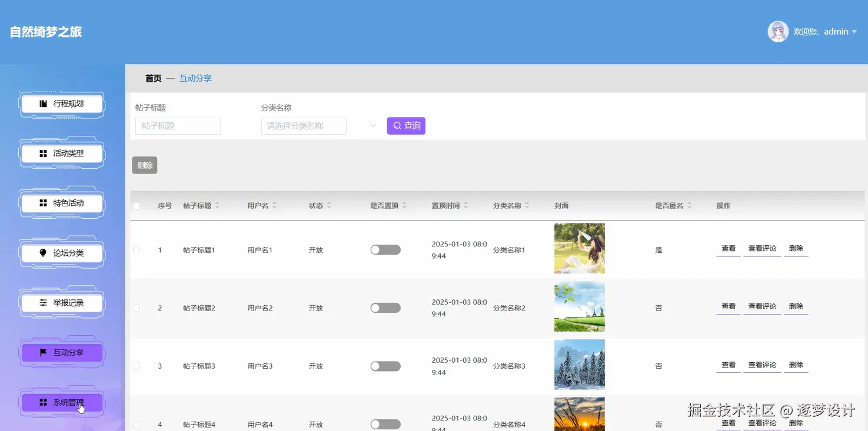Check the row 3 checkbox
Viewport: 868px width, 431px height.
click(137, 366)
